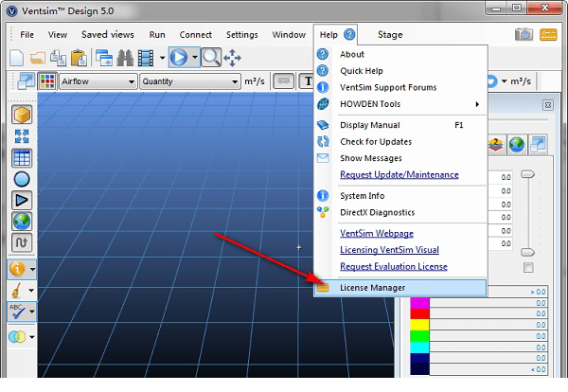Click the blue Run simulation play button

[x=179, y=57]
